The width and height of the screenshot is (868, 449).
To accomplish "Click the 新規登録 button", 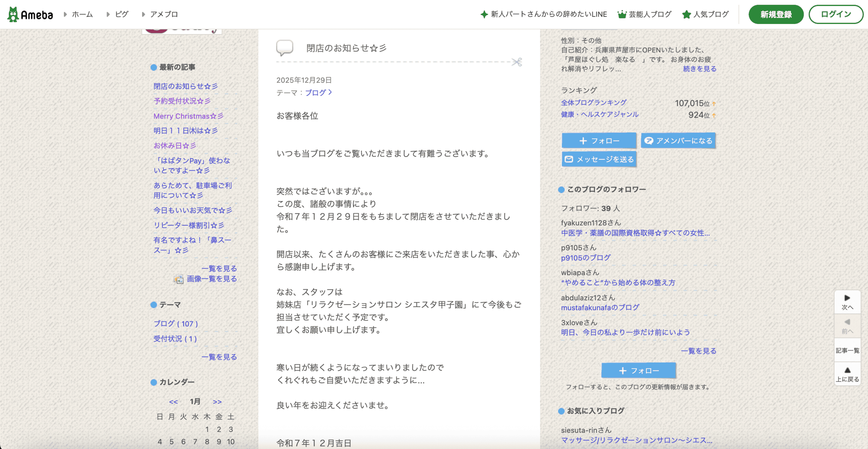I will pyautogui.click(x=776, y=14).
